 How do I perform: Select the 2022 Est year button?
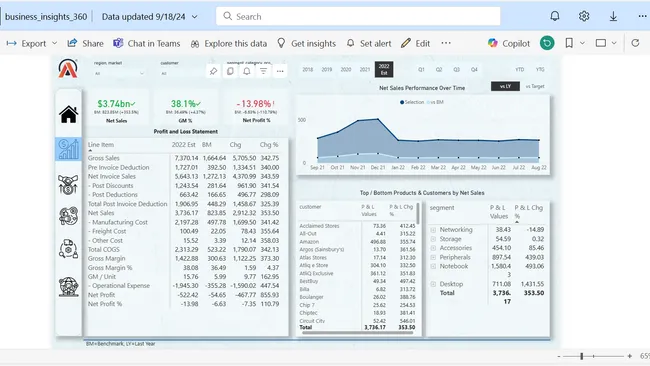(384, 70)
